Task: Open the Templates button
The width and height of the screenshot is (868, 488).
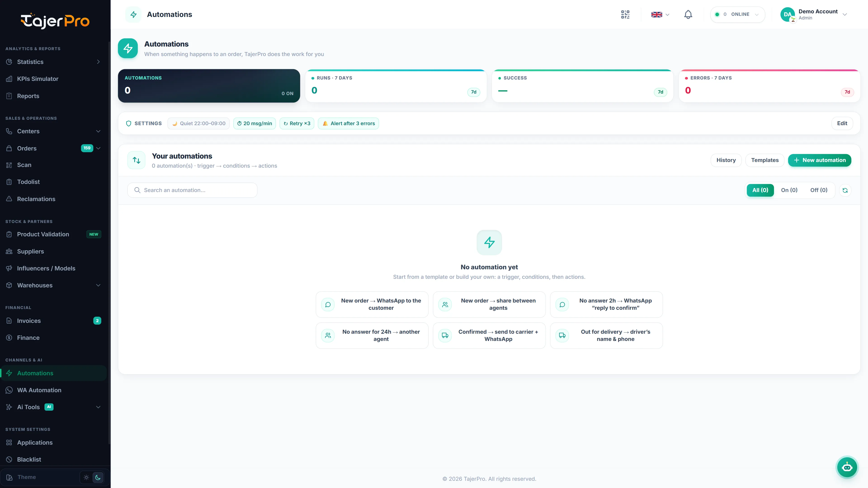Action: [765, 160]
